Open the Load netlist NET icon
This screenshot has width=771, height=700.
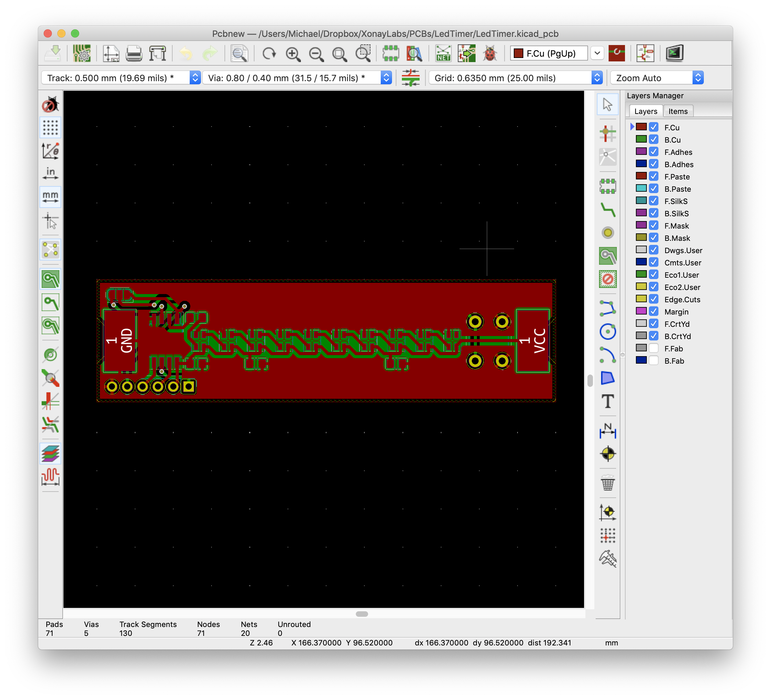click(x=443, y=54)
